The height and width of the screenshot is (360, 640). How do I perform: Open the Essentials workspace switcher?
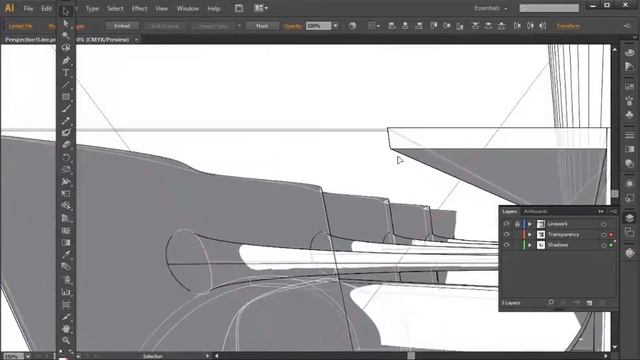[x=490, y=8]
